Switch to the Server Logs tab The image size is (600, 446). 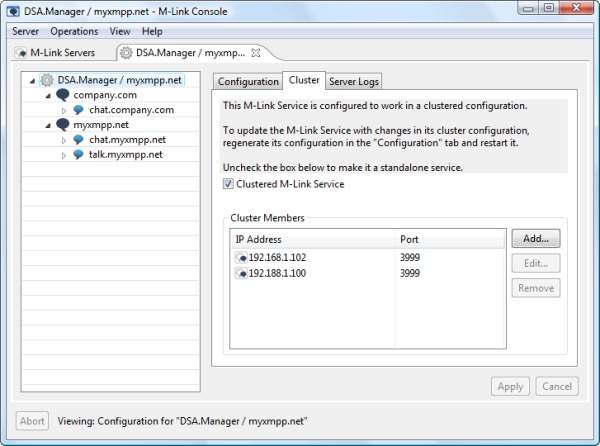[354, 81]
